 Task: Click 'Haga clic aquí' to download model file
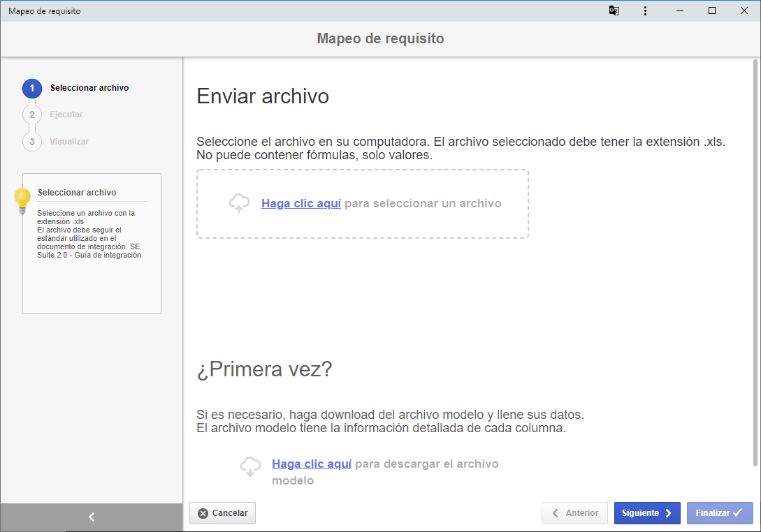[x=312, y=464]
